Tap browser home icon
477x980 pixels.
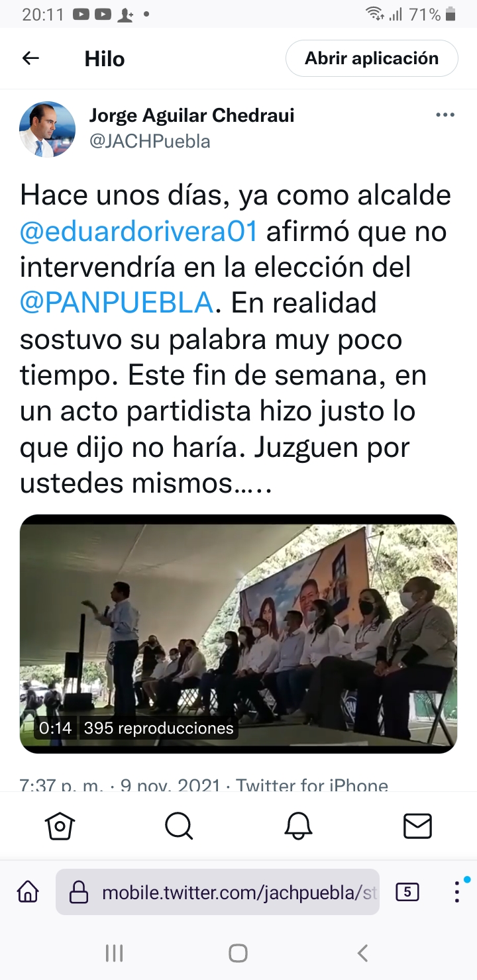(28, 893)
